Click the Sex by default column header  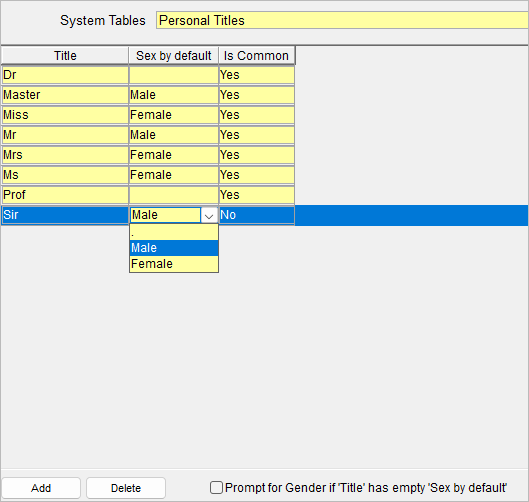pyautogui.click(x=173, y=56)
